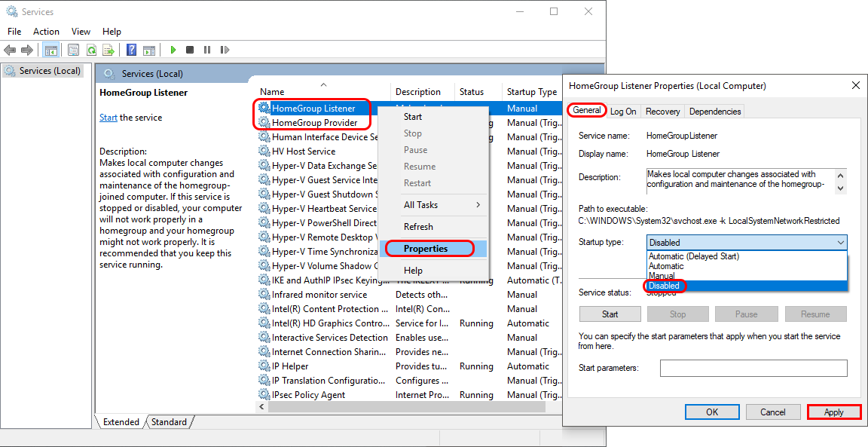The image size is (868, 447).
Task: Click the gear icon of Intel(R) HD Graphics row
Action: pos(264,323)
